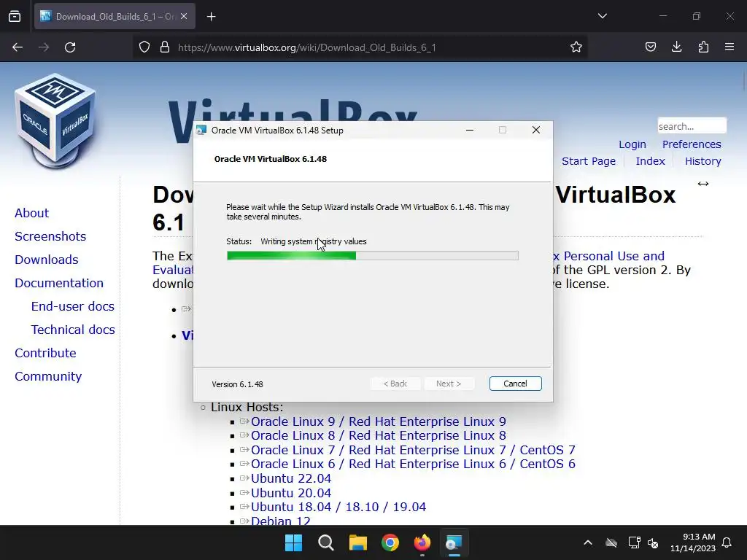The image size is (747, 560).
Task: Open a new tab with plus icon
Action: point(211,17)
